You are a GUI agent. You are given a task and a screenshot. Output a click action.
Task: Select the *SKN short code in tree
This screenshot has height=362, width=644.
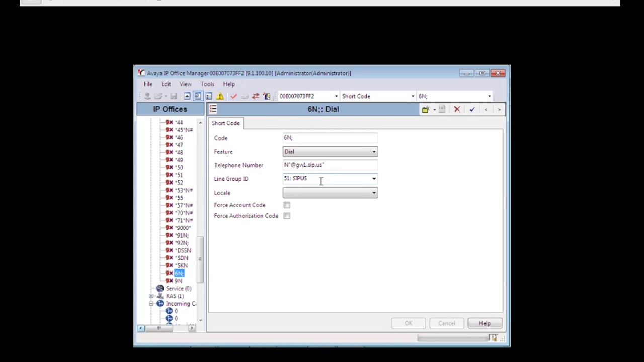(181, 265)
